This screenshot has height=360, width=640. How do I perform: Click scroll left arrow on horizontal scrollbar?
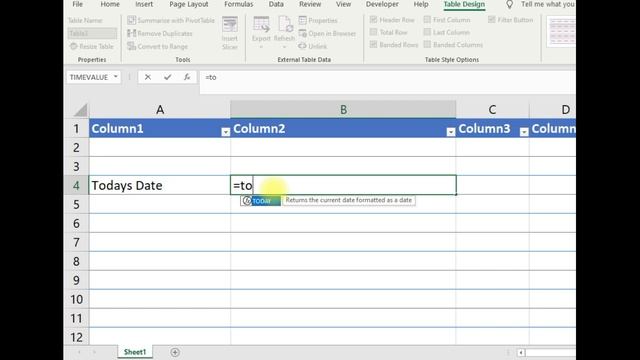pos(521,352)
